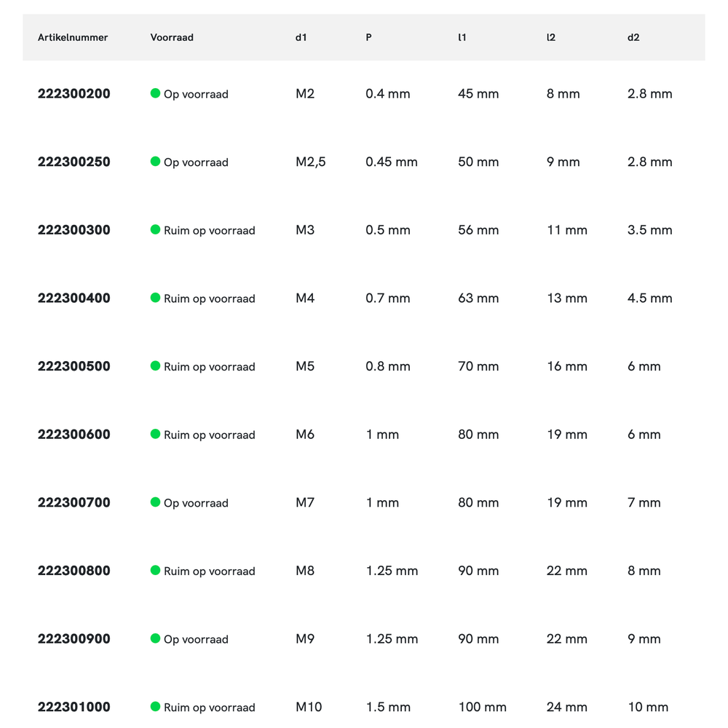Click the green stock dot for 222300900

[x=155, y=638]
